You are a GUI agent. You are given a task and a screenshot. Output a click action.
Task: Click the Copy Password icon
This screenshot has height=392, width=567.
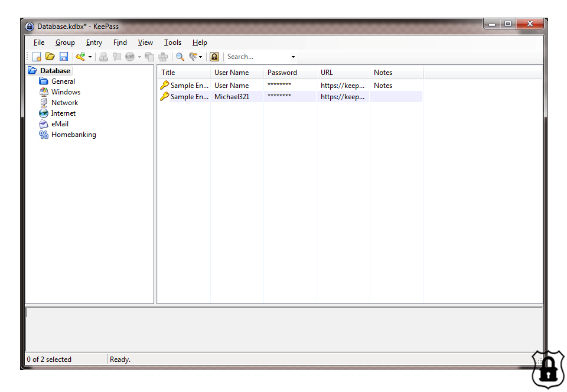tap(116, 57)
